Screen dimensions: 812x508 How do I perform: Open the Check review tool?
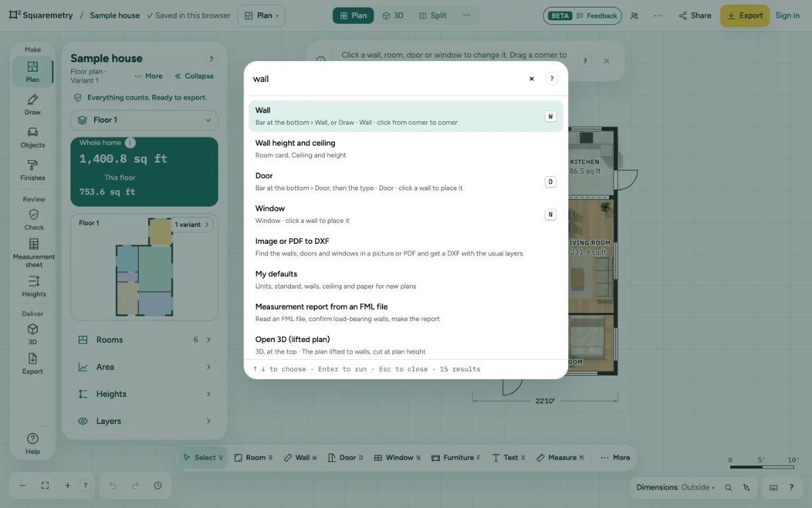point(34,220)
